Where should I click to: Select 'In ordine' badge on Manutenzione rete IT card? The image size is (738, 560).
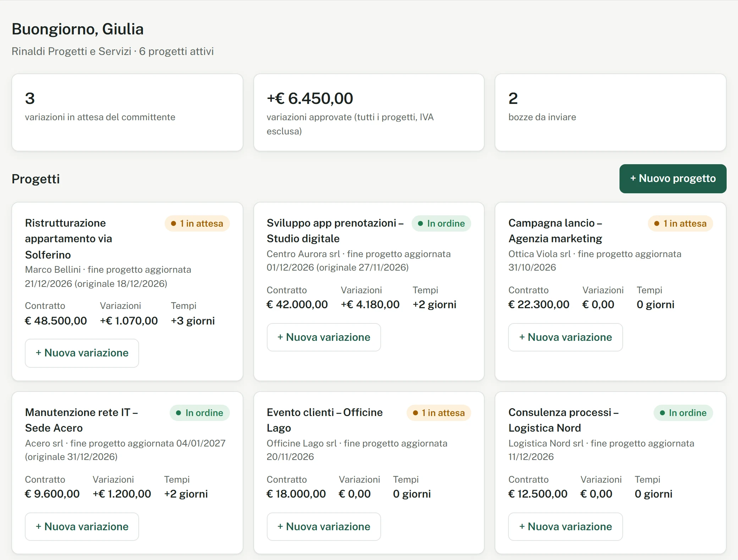[x=199, y=413]
